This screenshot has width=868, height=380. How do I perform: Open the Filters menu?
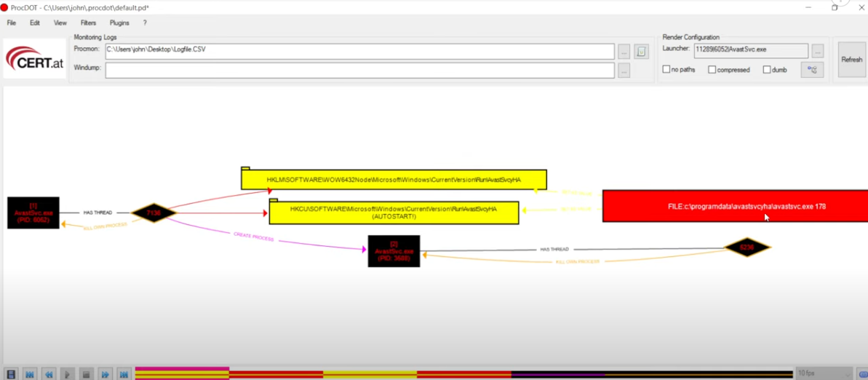pyautogui.click(x=88, y=23)
